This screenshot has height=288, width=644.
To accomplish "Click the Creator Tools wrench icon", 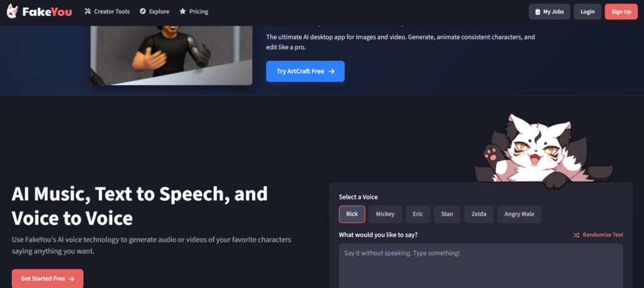I will click(88, 11).
